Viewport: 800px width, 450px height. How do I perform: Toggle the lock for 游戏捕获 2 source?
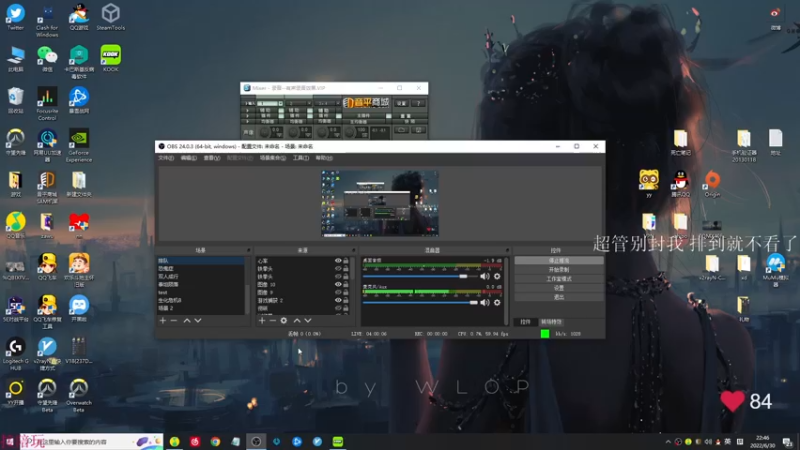click(346, 301)
